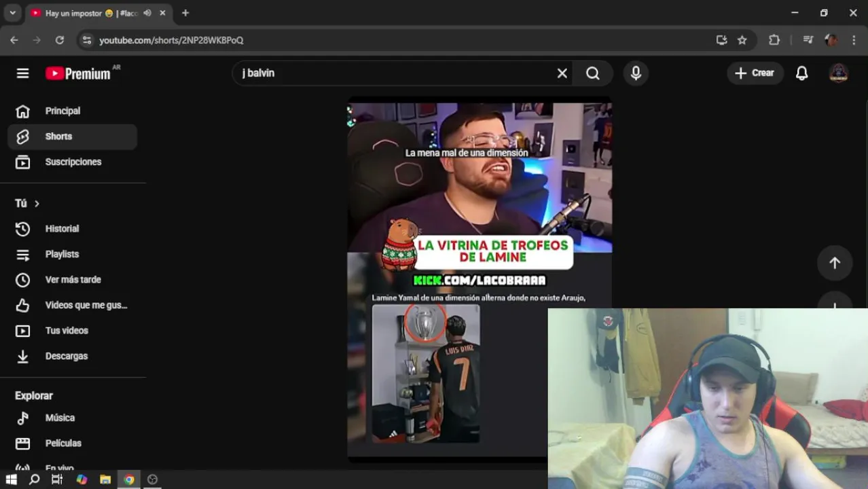
Task: Click the search magnifier button
Action: pyautogui.click(x=593, y=73)
